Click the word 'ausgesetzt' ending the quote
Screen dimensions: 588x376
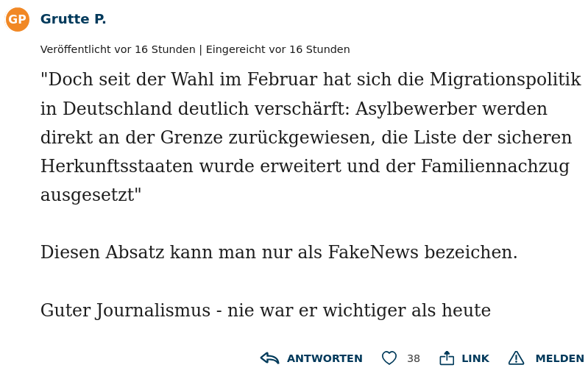tap(88, 195)
